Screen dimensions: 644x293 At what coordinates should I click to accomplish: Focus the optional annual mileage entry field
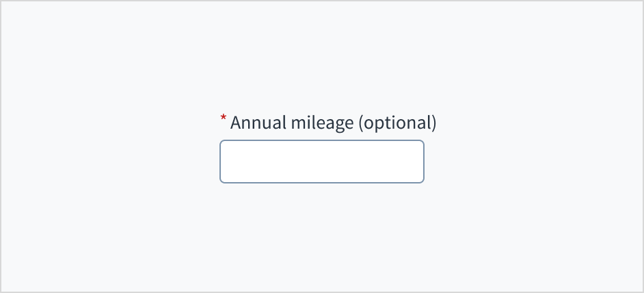tap(321, 162)
